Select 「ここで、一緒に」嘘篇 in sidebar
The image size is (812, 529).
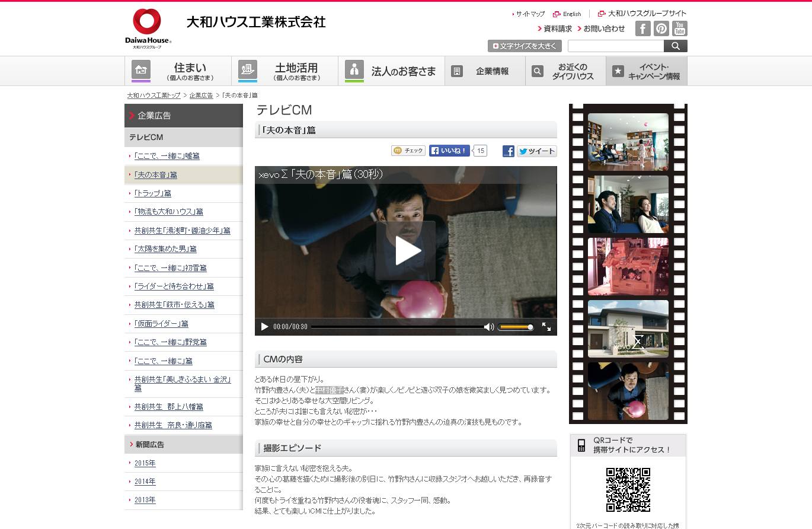click(x=167, y=156)
